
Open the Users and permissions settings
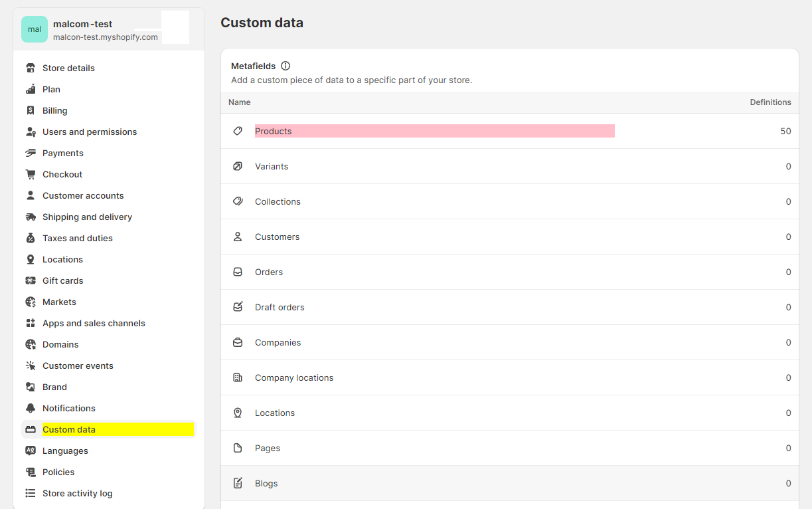click(90, 132)
